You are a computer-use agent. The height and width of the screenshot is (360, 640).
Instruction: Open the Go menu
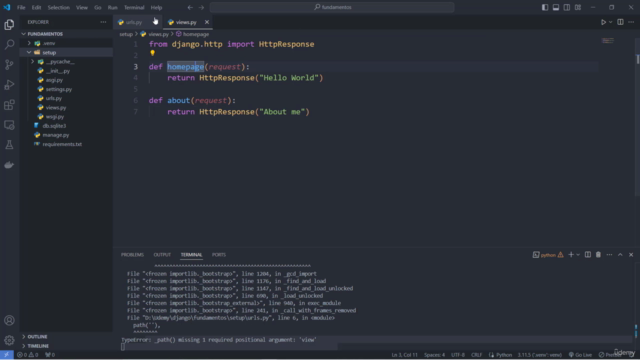click(x=98, y=7)
